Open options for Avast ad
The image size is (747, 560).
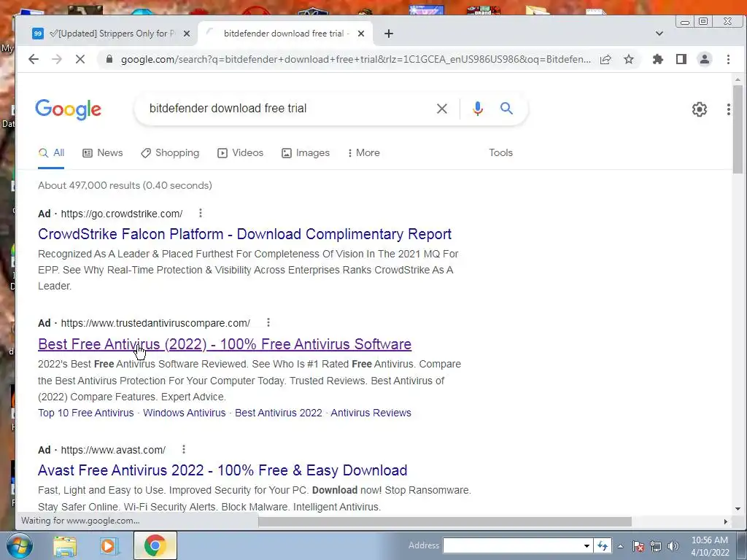click(x=183, y=449)
